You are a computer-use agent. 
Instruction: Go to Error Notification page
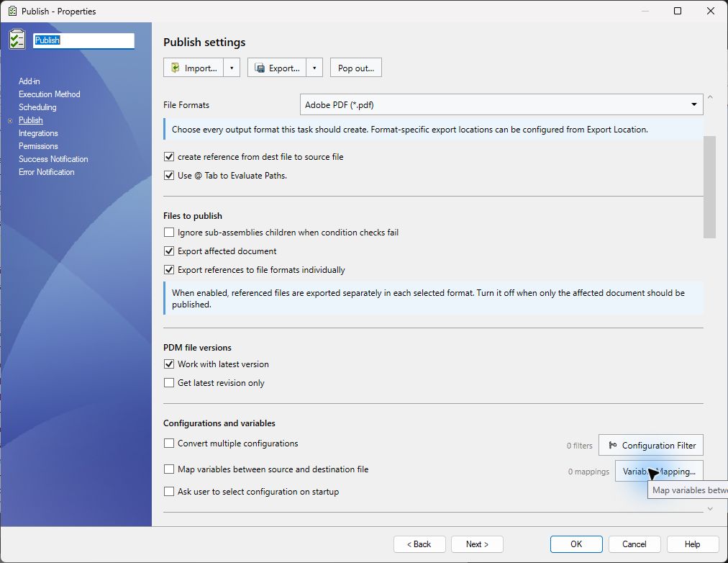(x=47, y=172)
